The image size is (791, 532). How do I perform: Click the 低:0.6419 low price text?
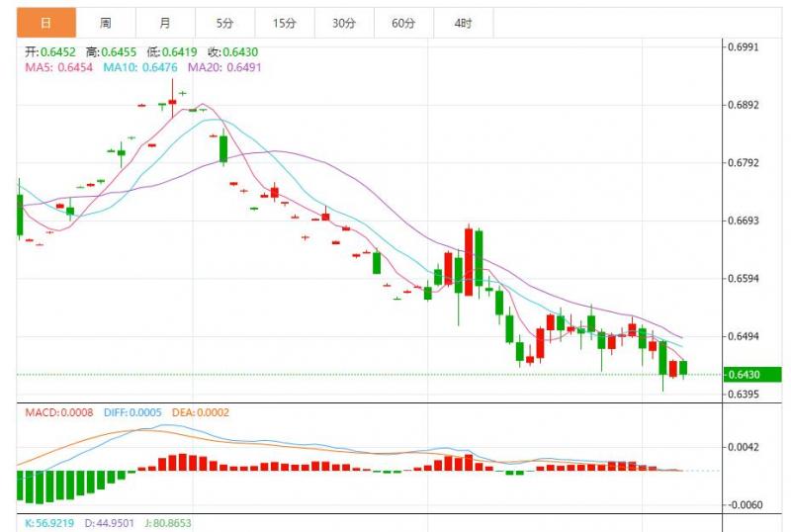coord(172,52)
